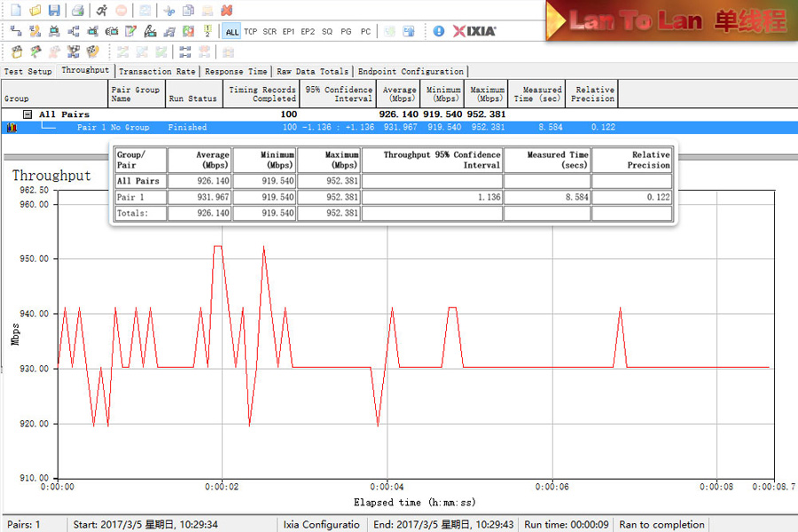Image resolution: width=798 pixels, height=532 pixels.
Task: Open a file with the folder icon
Action: coord(35,11)
